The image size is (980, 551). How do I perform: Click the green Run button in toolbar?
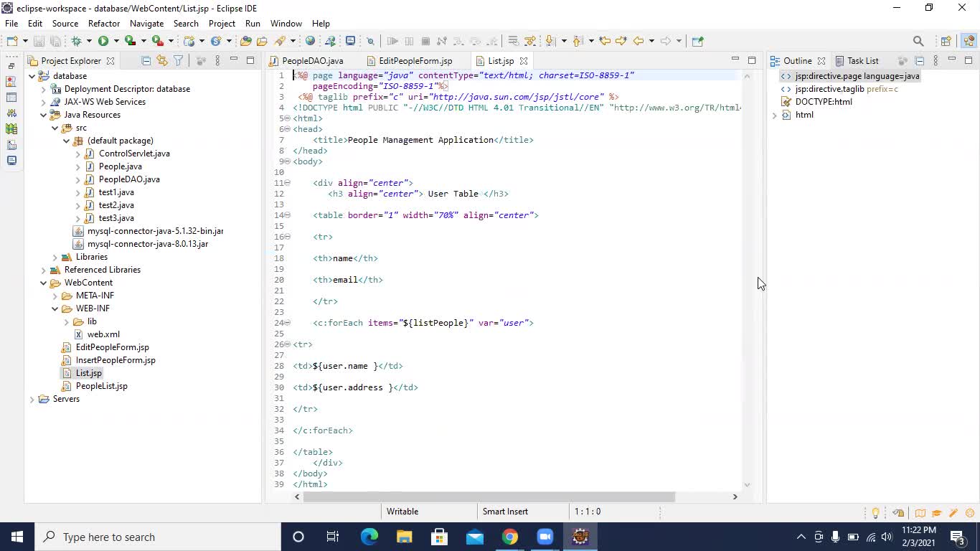(103, 41)
